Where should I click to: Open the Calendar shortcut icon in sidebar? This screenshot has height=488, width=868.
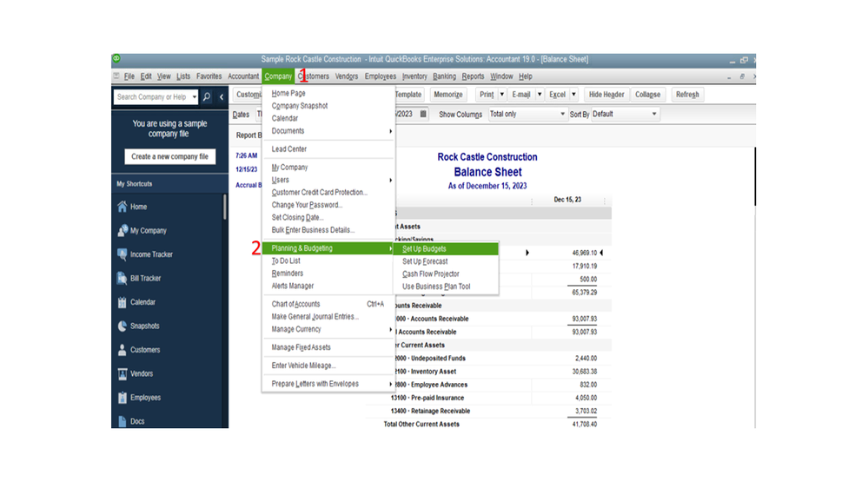123,302
